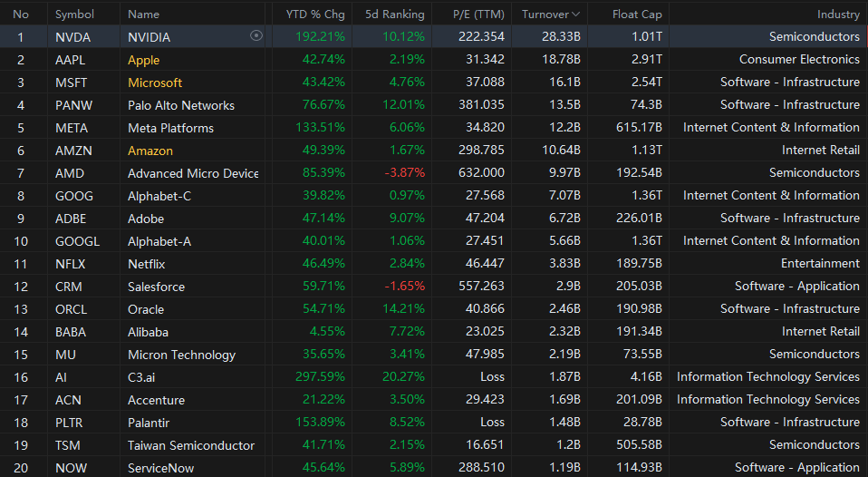Click the GOOGL symbol cell
Image resolution: width=868 pixels, height=477 pixels.
(x=78, y=241)
